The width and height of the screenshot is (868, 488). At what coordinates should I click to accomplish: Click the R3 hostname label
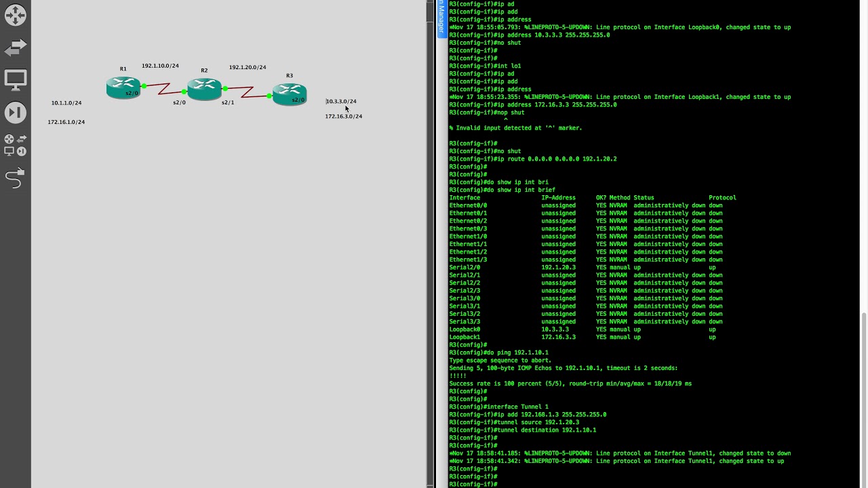pyautogui.click(x=290, y=75)
